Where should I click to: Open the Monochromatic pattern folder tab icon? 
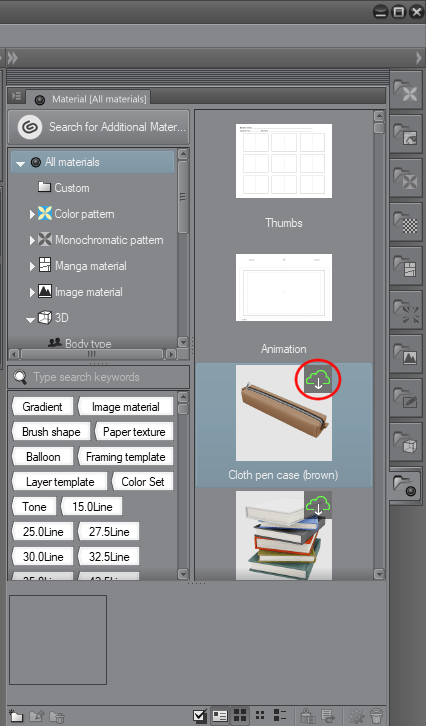coord(406,179)
